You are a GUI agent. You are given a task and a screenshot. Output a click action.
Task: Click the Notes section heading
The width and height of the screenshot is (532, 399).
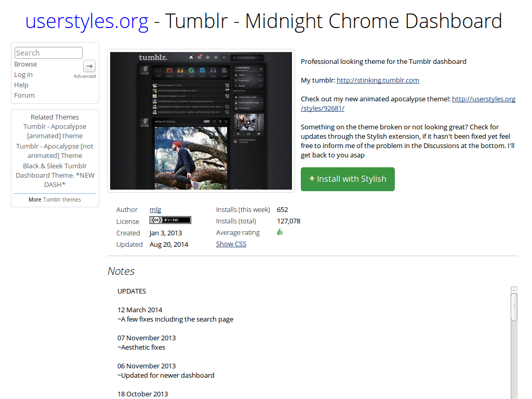121,271
